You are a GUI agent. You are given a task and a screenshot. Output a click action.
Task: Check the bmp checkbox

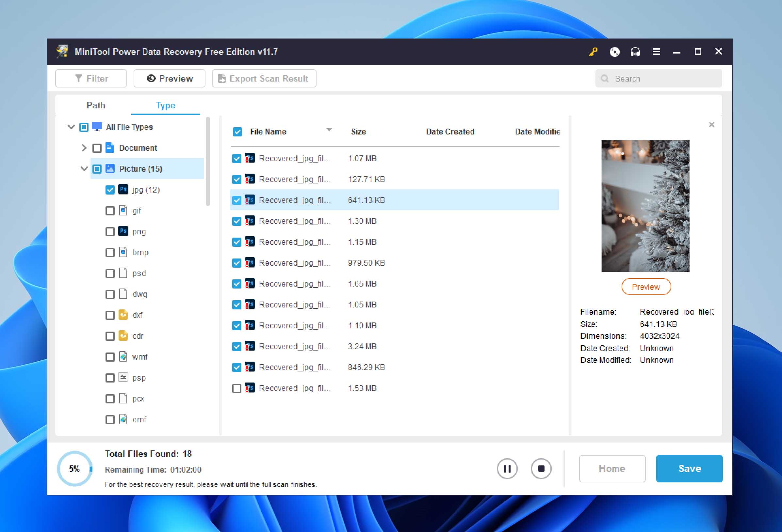click(x=110, y=252)
